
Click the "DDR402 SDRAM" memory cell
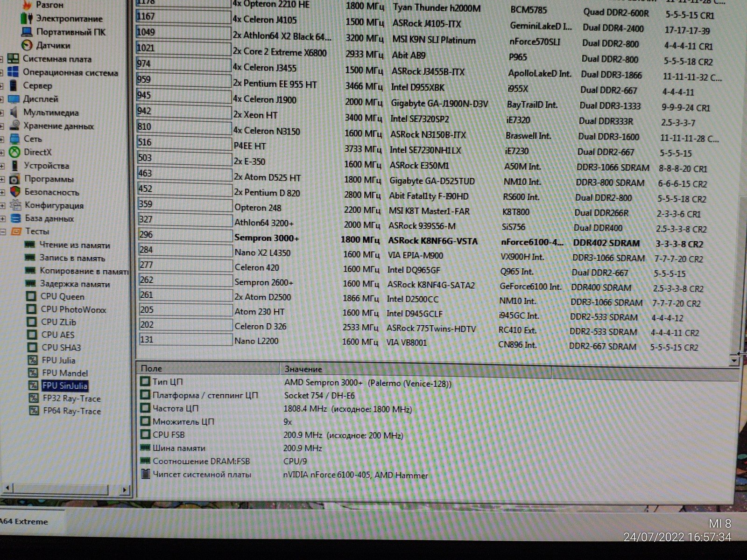[x=606, y=243]
